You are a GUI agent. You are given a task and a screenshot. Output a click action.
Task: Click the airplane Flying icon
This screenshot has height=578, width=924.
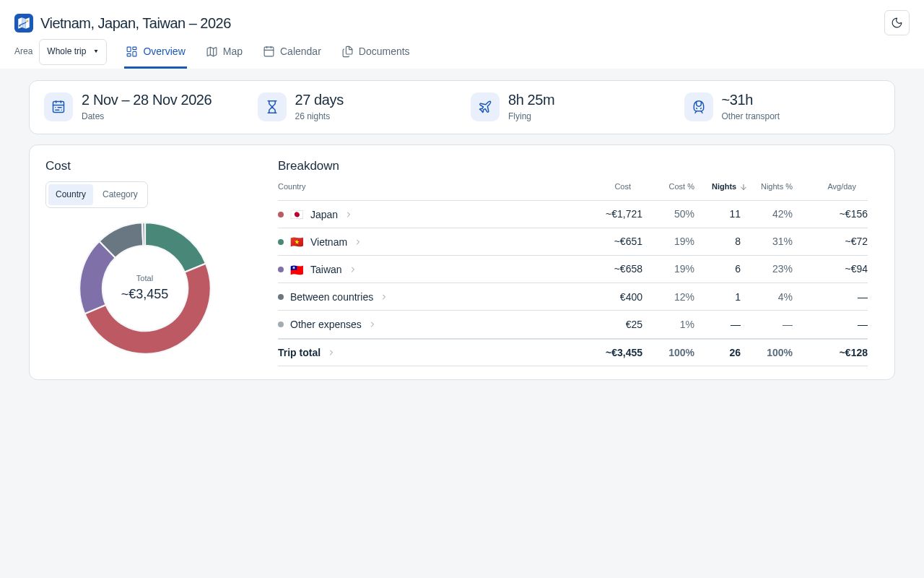[485, 107]
